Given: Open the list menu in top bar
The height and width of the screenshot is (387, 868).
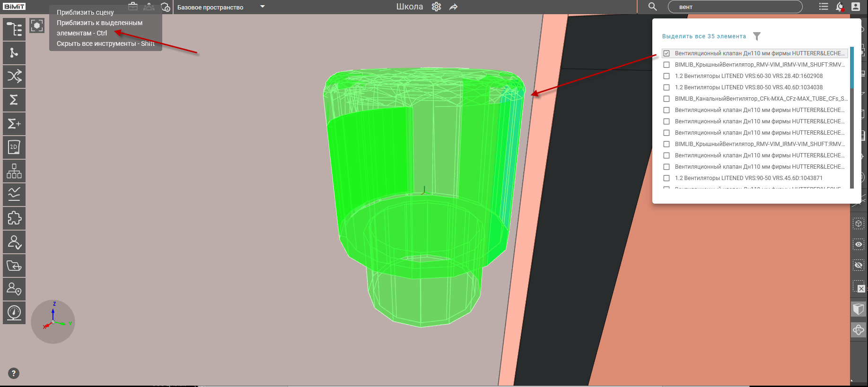Looking at the screenshot, I should click(824, 7).
